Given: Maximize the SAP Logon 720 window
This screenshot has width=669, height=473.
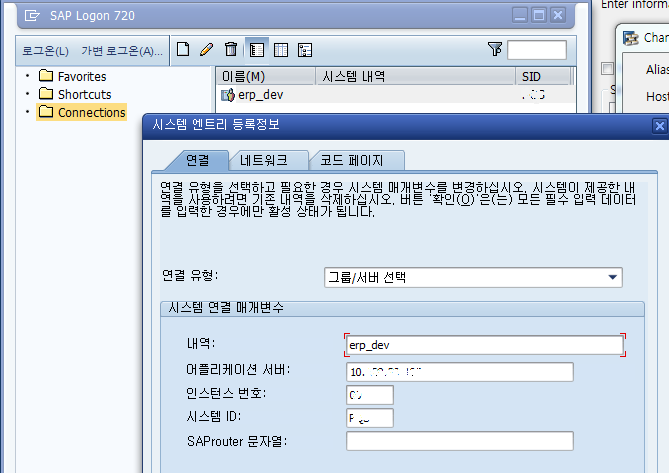Looking at the screenshot, I should tap(539, 15).
